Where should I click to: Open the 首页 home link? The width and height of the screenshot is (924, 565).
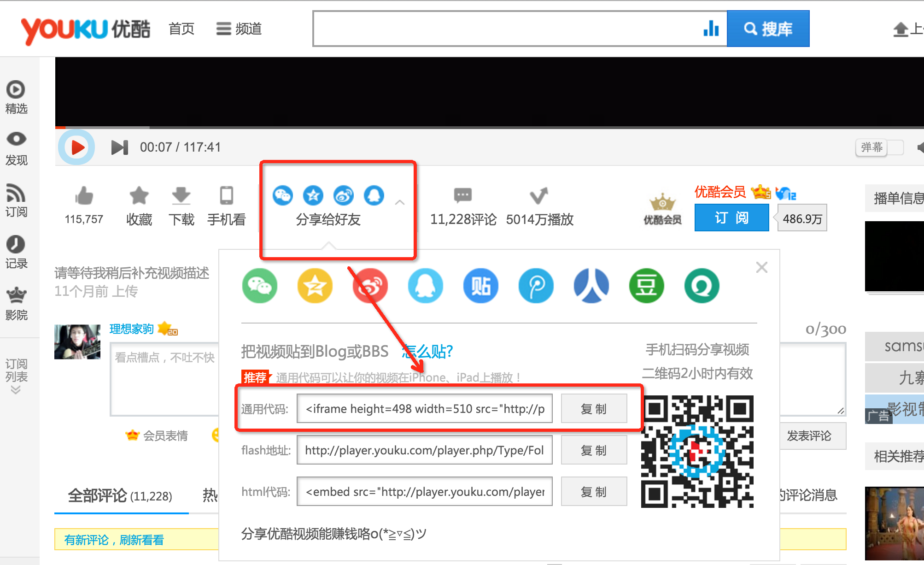[181, 29]
